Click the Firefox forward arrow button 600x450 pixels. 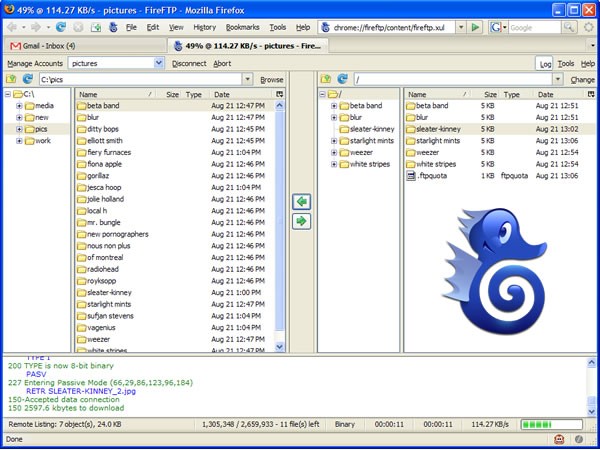tap(36, 27)
